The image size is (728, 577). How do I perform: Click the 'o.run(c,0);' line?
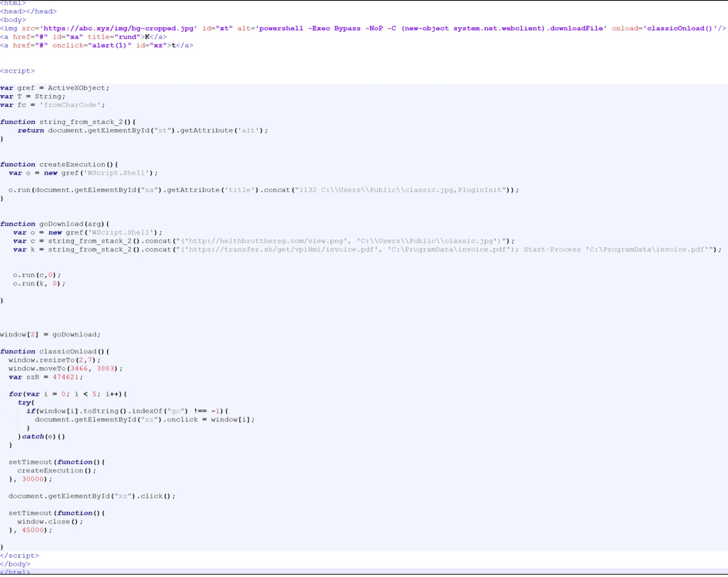pos(37,275)
